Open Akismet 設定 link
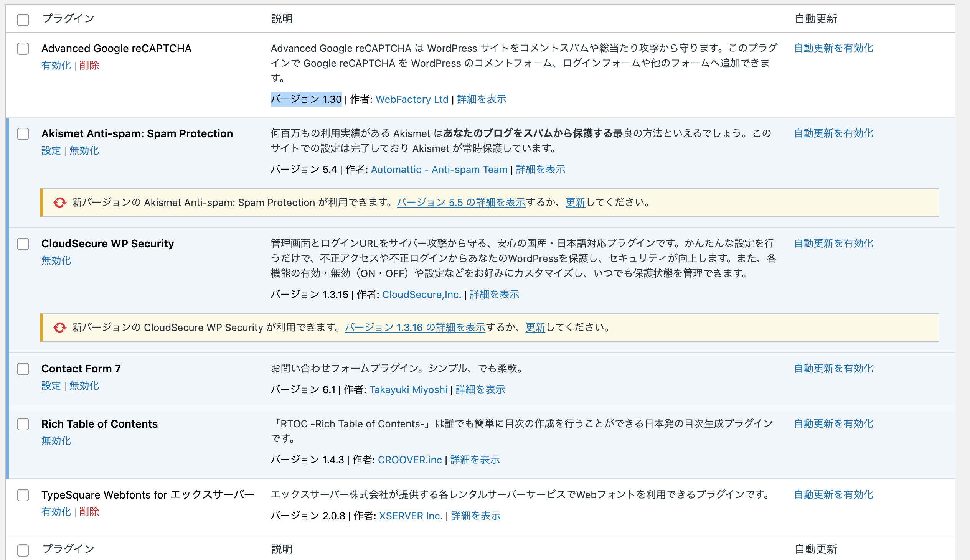Image resolution: width=970 pixels, height=560 pixels. pos(51,150)
